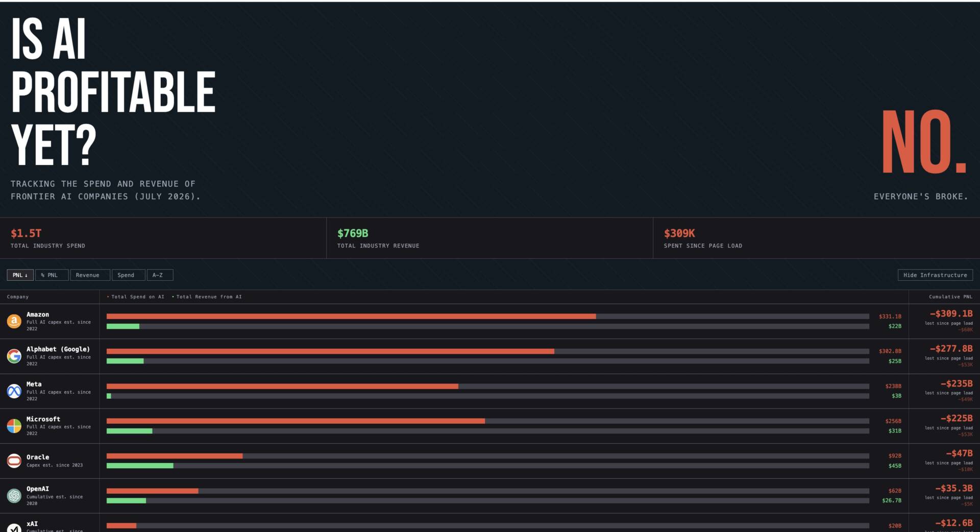The width and height of the screenshot is (980, 532).
Task: Sort the list by % PNL
Action: 52,275
